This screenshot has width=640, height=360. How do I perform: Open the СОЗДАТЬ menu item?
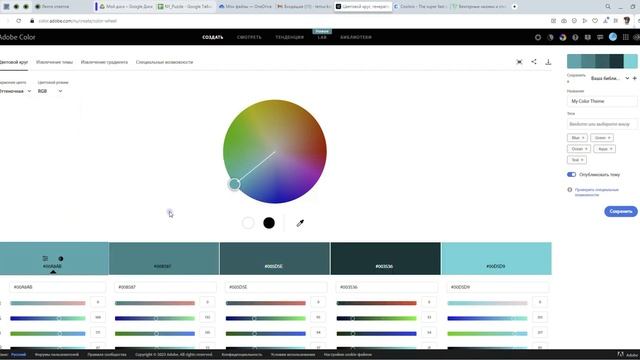tap(213, 37)
